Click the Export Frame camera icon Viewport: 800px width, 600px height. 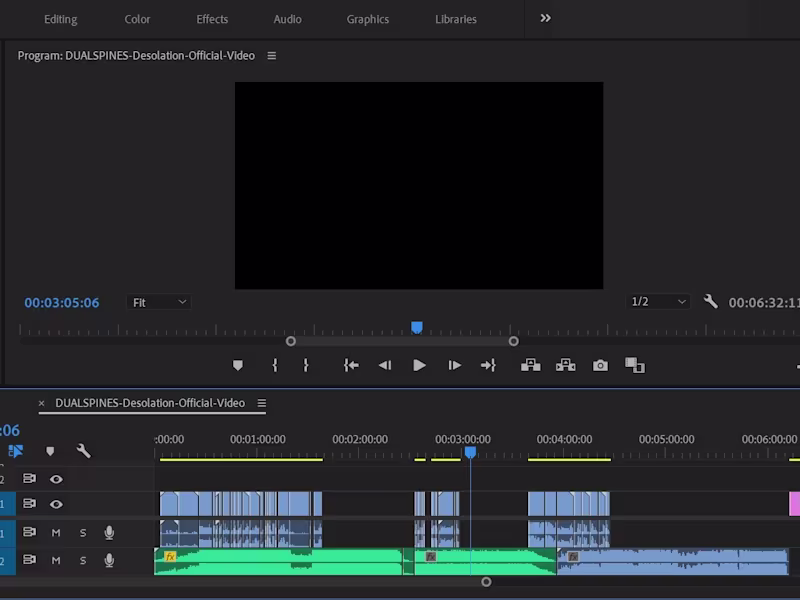click(x=599, y=365)
